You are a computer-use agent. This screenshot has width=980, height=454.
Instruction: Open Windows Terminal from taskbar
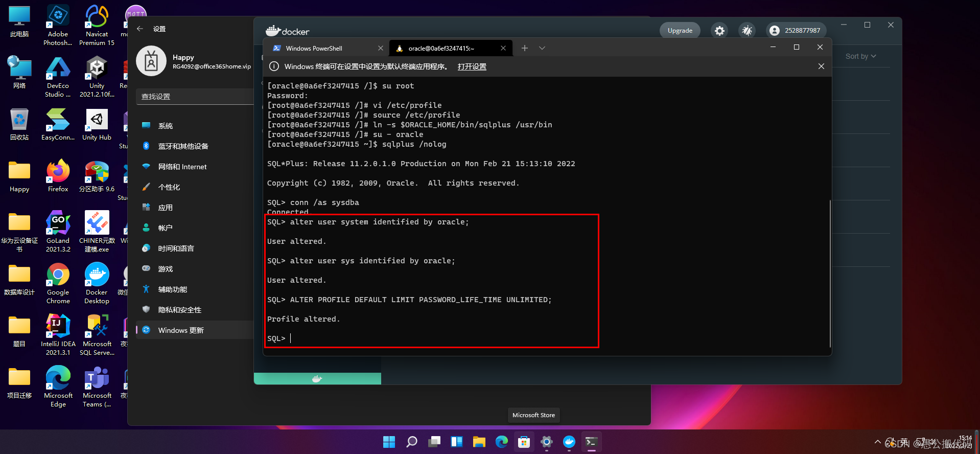point(592,442)
